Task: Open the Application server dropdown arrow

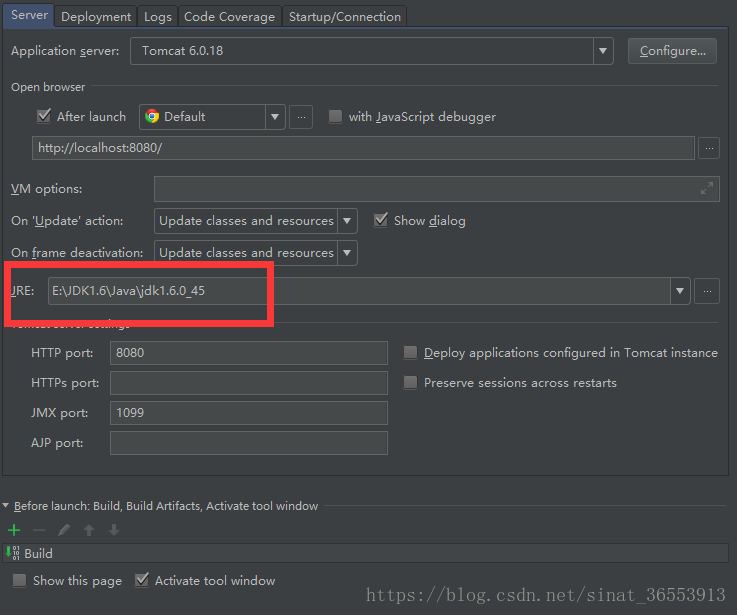Action: click(x=603, y=51)
